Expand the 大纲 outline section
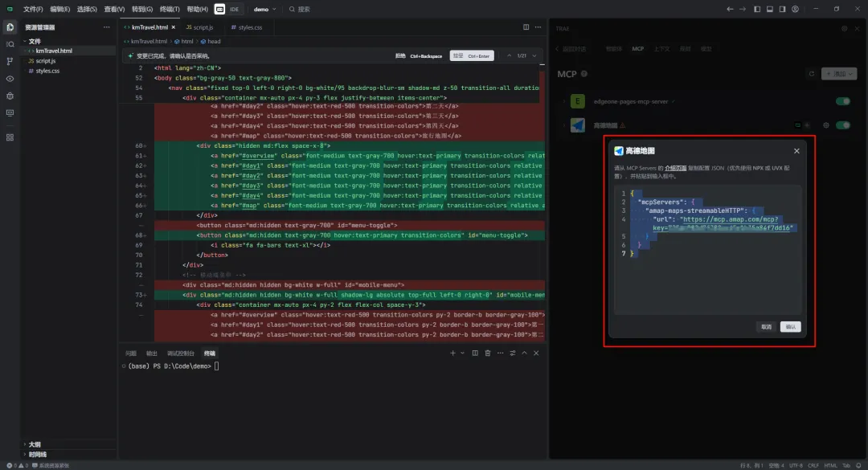Image resolution: width=868 pixels, height=470 pixels. (x=35, y=443)
